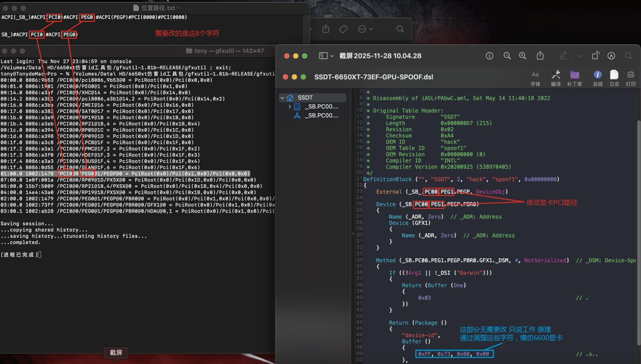
Task: Zoom out in the Preview window
Action: click(x=507, y=56)
